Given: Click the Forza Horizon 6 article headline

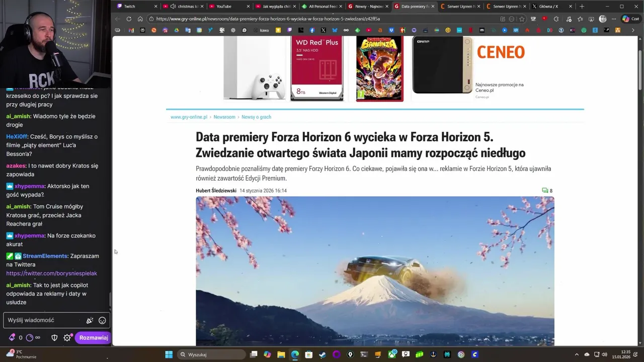Looking at the screenshot, I should point(360,145).
